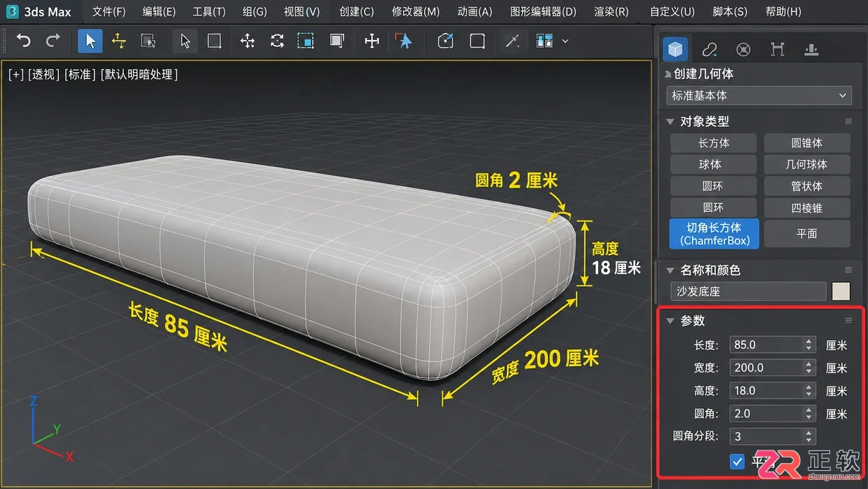
Task: Open the [透视] viewport view menu
Action: click(x=43, y=74)
